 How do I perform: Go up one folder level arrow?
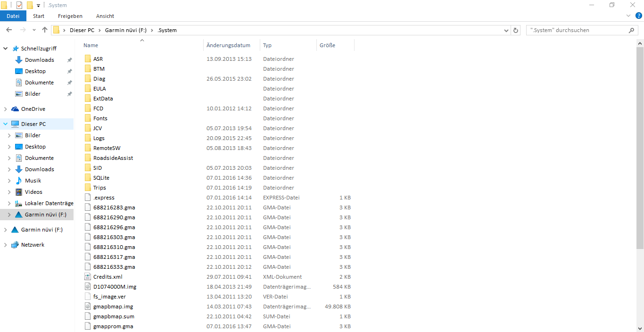45,30
